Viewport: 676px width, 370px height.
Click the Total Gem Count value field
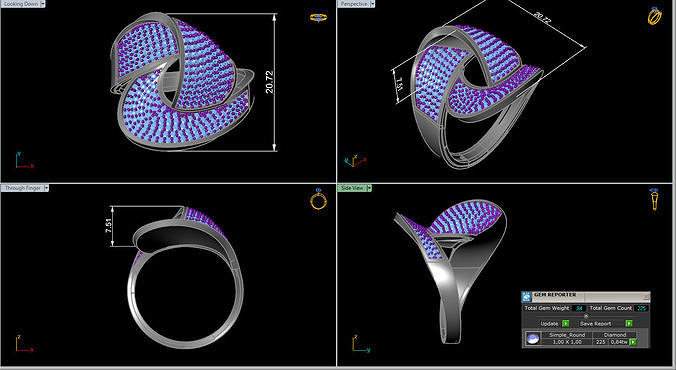[641, 308]
